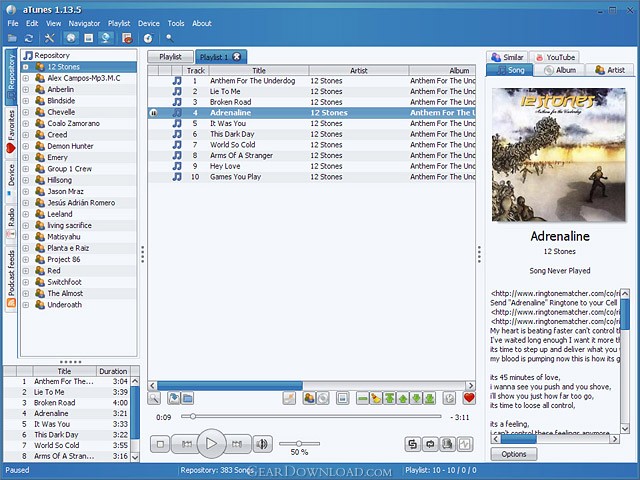Expand the Blindside tree node
The image size is (640, 480).
(26, 101)
